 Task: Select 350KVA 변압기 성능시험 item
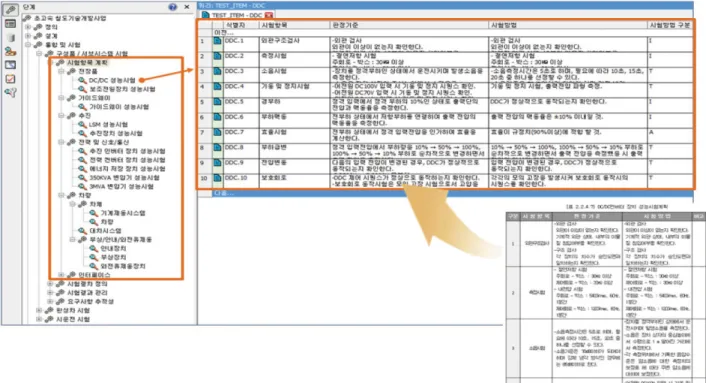[x=124, y=178]
